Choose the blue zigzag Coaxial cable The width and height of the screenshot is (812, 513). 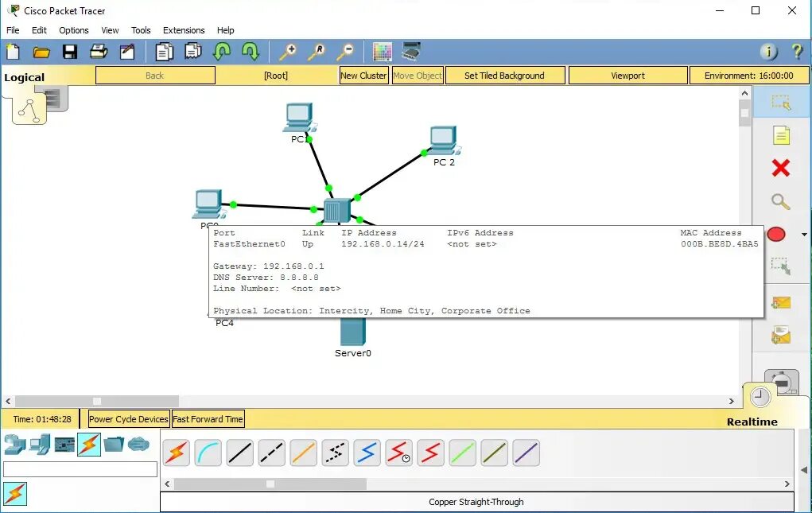[x=367, y=453]
